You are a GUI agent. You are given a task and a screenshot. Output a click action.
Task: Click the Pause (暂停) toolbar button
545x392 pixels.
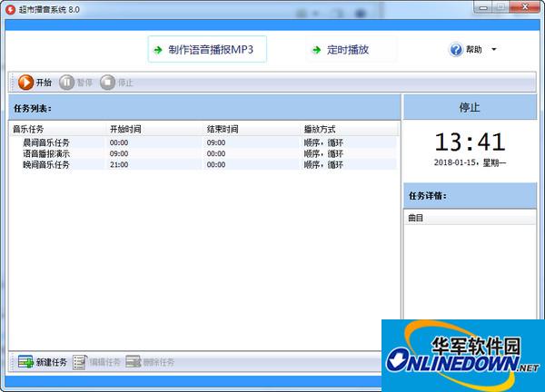[75, 83]
